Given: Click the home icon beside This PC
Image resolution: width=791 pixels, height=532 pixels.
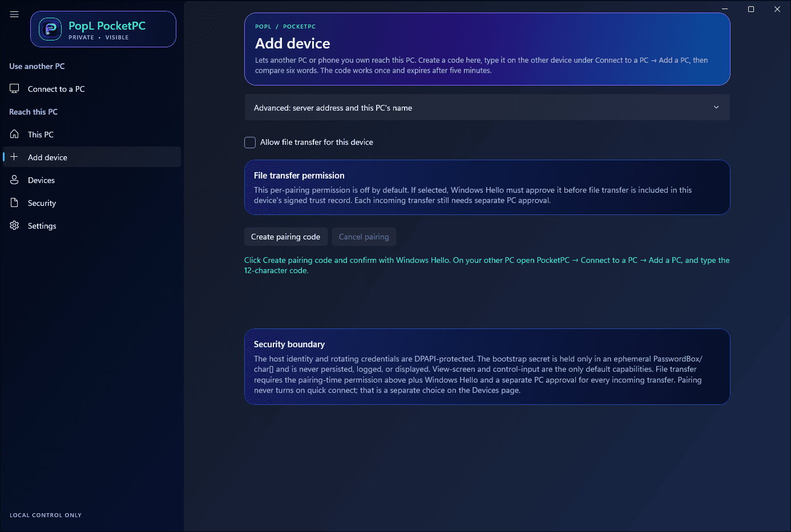Looking at the screenshot, I should [x=14, y=134].
